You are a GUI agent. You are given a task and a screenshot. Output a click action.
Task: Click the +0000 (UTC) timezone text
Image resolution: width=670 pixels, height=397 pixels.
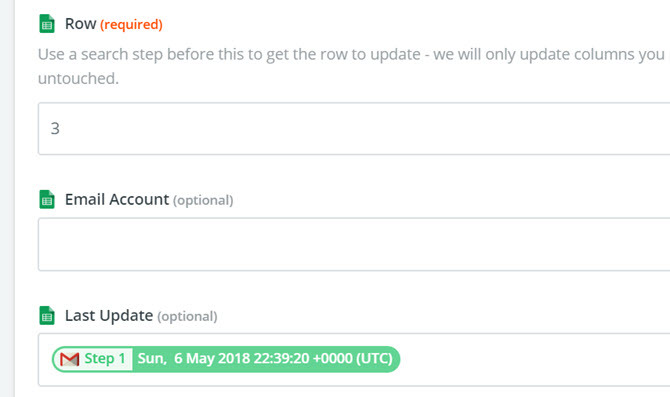coord(353,359)
